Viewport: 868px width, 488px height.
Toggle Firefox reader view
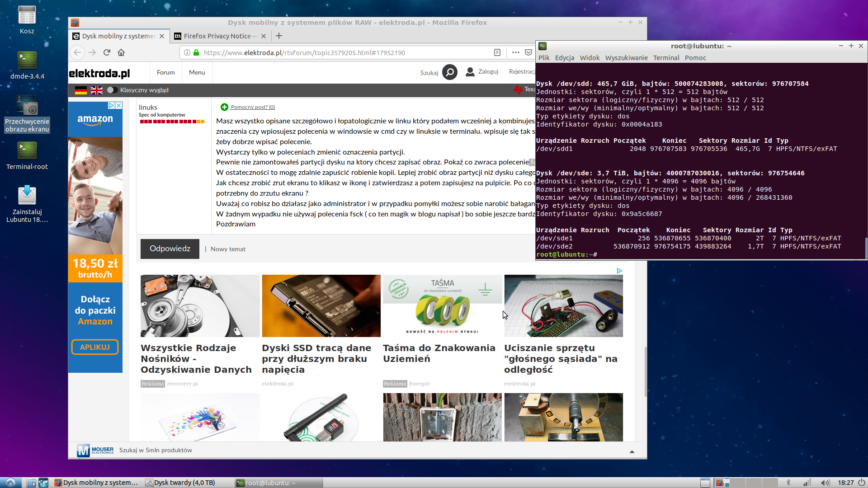[497, 52]
